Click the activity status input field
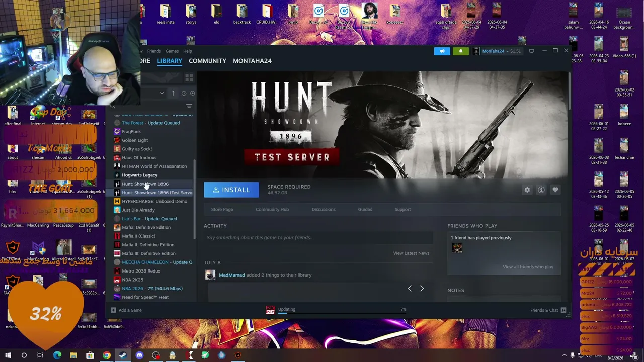This screenshot has height=362, width=644. click(x=318, y=238)
